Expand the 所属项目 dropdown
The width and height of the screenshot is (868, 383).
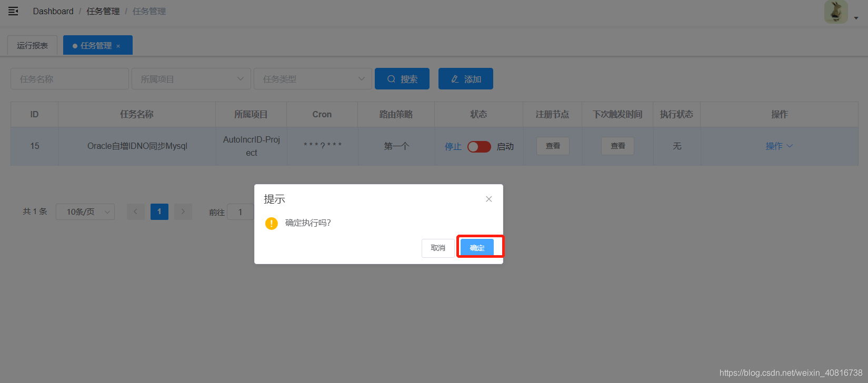(x=191, y=79)
